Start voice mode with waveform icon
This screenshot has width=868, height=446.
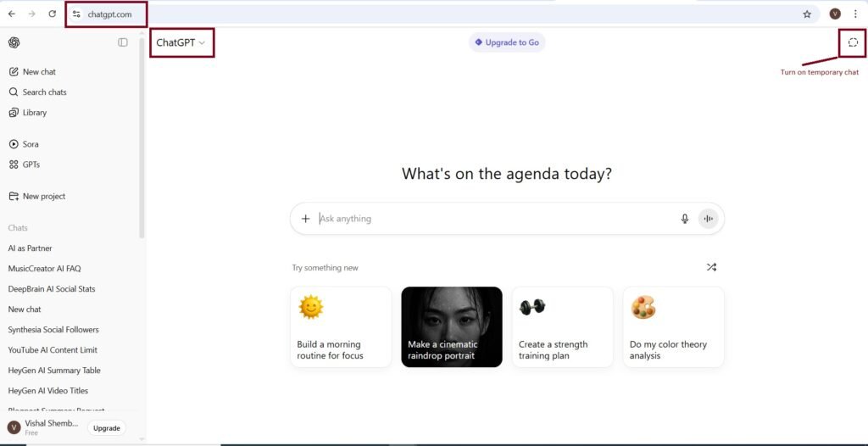click(708, 219)
